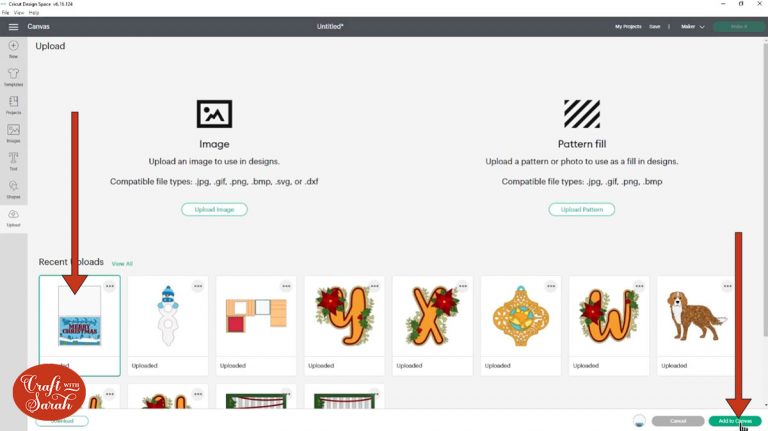This screenshot has width=768, height=431.
Task: Select the dog image thumbnail
Action: pyautogui.click(x=697, y=316)
